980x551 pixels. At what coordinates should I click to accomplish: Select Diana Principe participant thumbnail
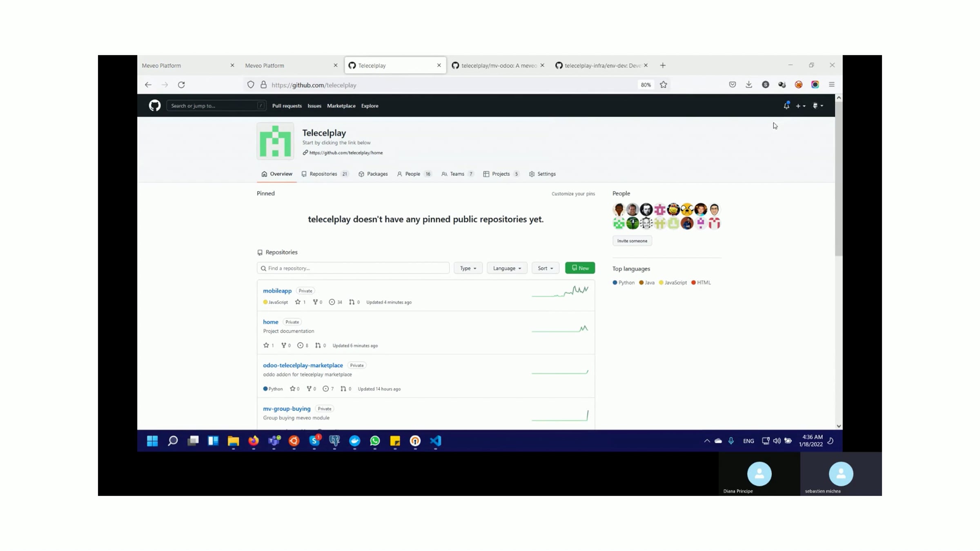coord(759,474)
